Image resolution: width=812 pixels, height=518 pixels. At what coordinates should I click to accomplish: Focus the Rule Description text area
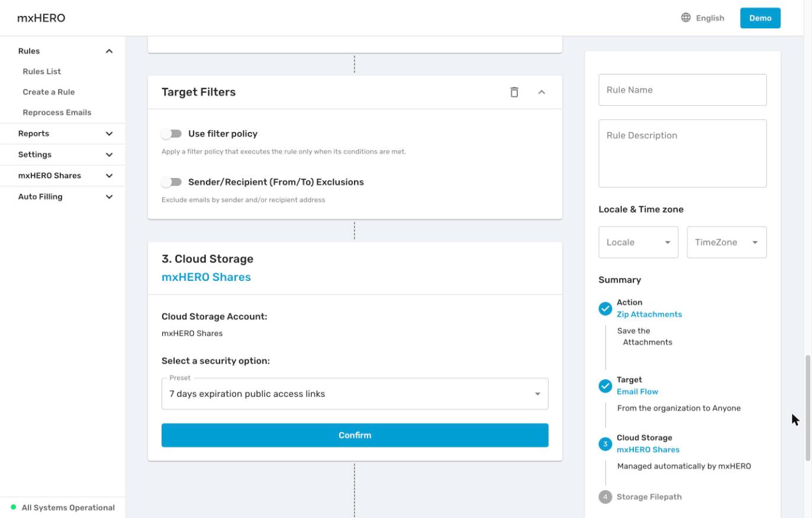point(682,154)
